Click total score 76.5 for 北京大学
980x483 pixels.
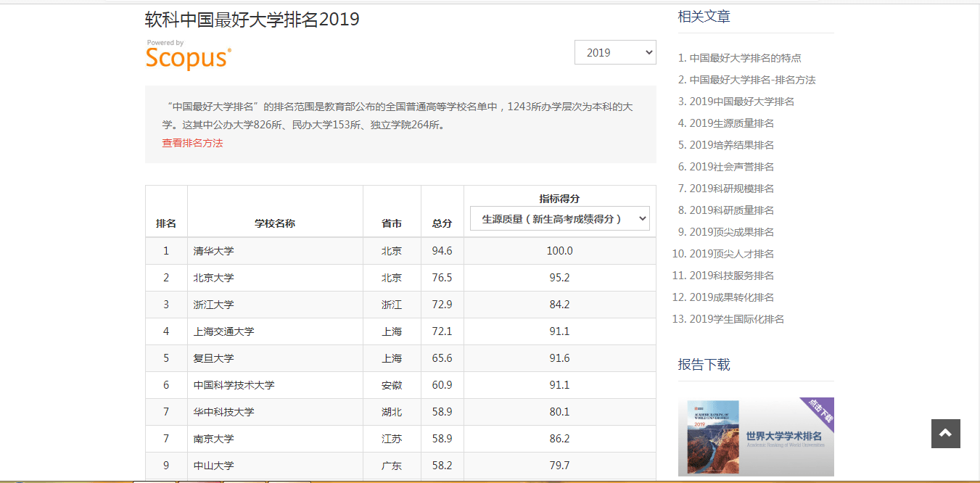[x=442, y=278]
